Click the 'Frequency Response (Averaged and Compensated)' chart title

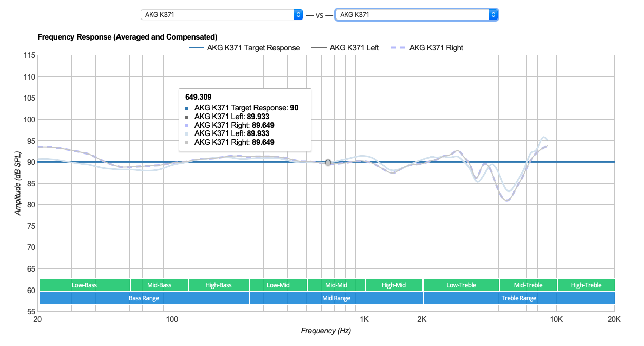(127, 37)
